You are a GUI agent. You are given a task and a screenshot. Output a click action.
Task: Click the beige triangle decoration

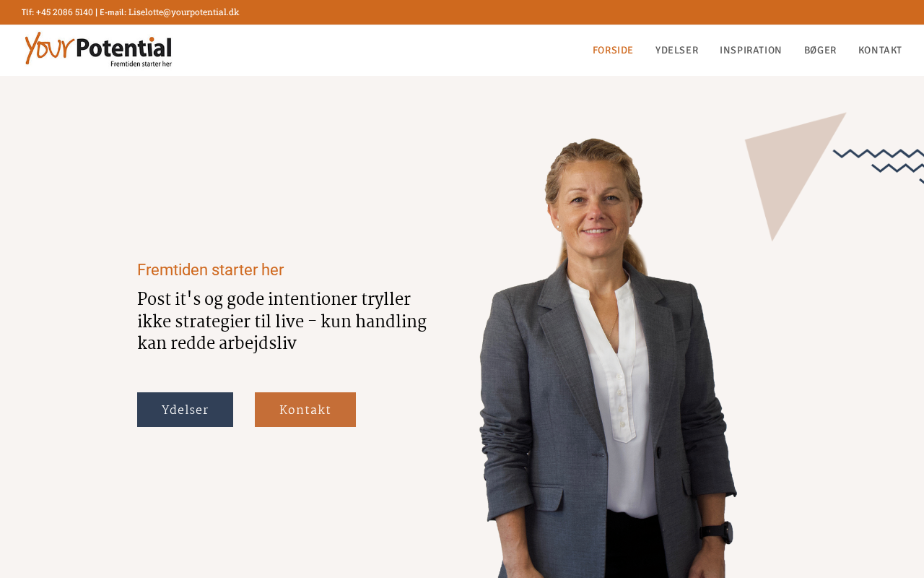point(790,170)
